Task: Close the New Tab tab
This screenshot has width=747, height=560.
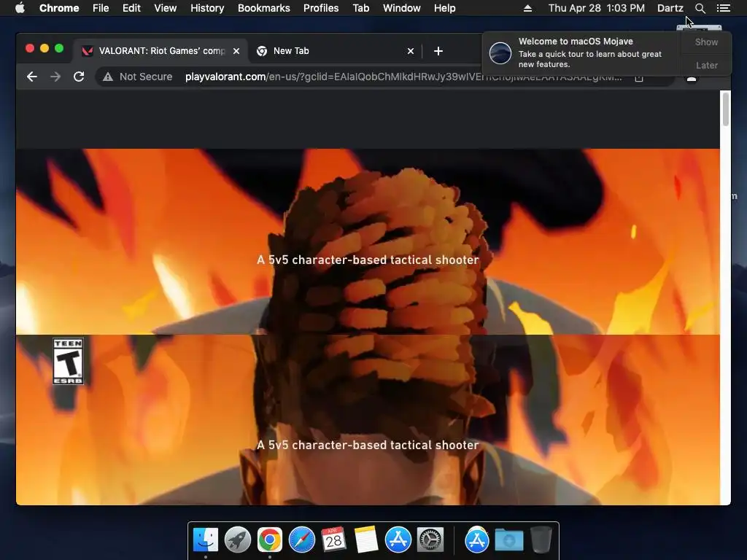Action: (x=411, y=51)
